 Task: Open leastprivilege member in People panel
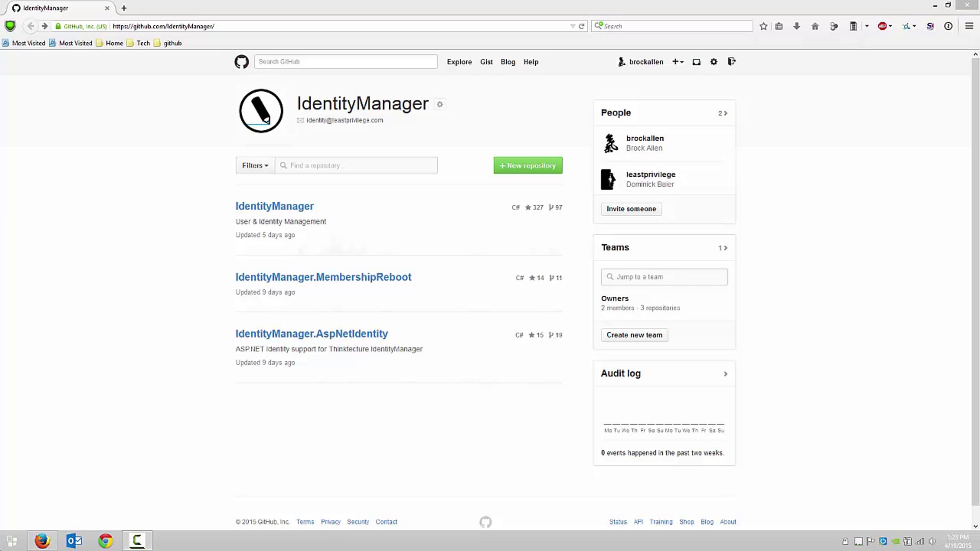click(x=651, y=174)
